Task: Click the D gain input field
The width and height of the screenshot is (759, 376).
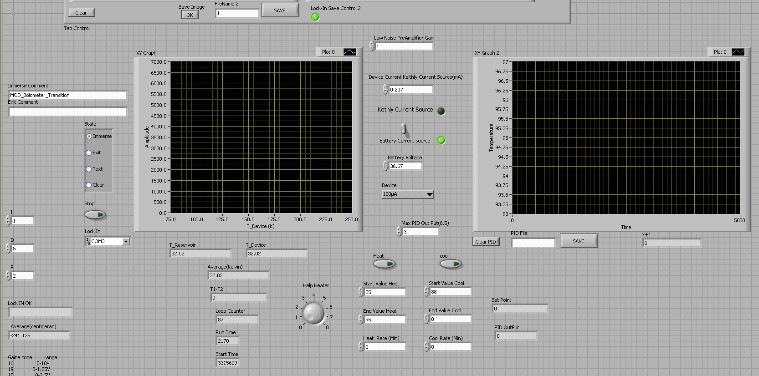Action: click(x=22, y=248)
